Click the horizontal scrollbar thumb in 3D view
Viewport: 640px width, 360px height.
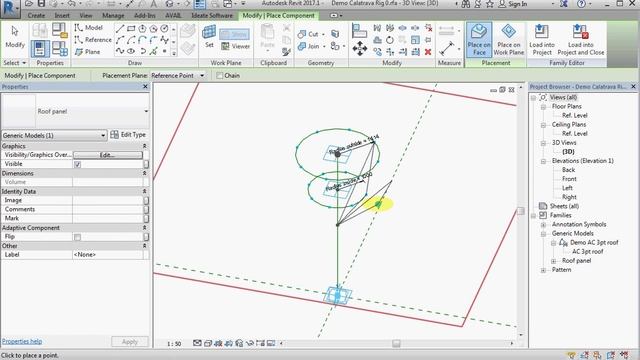tap(396, 344)
